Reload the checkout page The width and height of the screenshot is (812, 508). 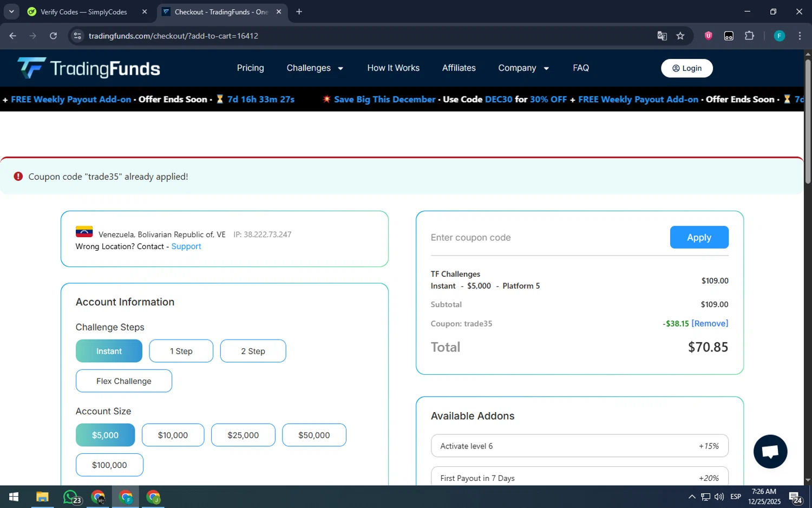point(53,36)
